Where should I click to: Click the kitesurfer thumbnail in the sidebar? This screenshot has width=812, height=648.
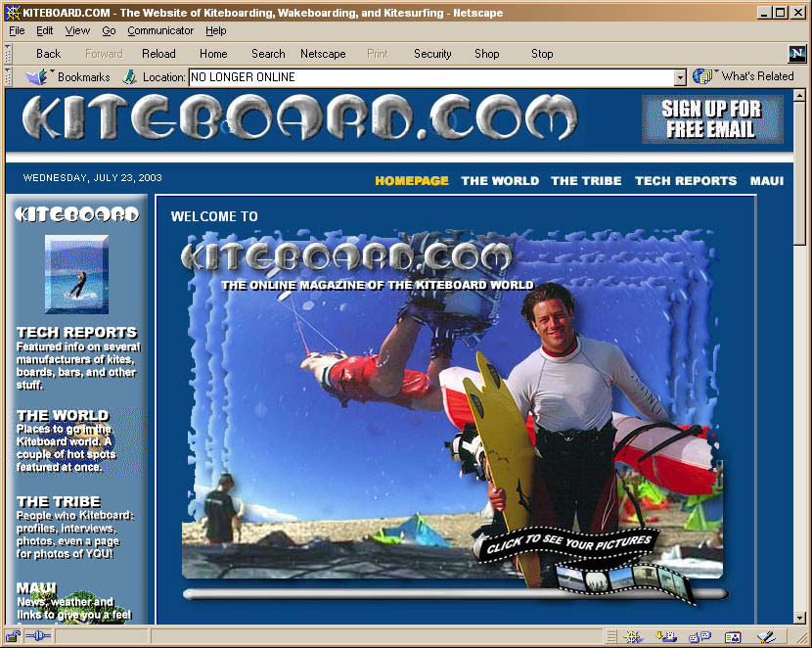pyautogui.click(x=76, y=274)
